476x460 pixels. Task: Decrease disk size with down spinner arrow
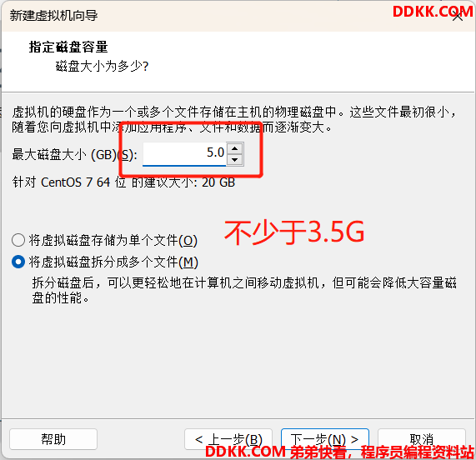click(234, 160)
